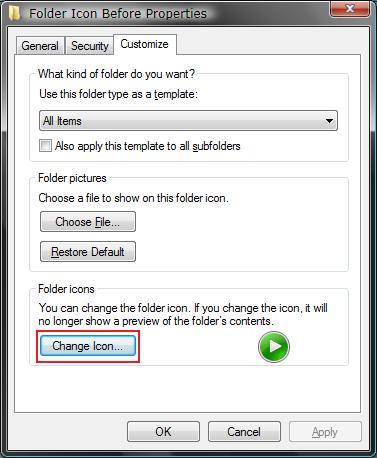Enable the apply template to subfolders checkbox
The width and height of the screenshot is (377, 458).
point(45,146)
